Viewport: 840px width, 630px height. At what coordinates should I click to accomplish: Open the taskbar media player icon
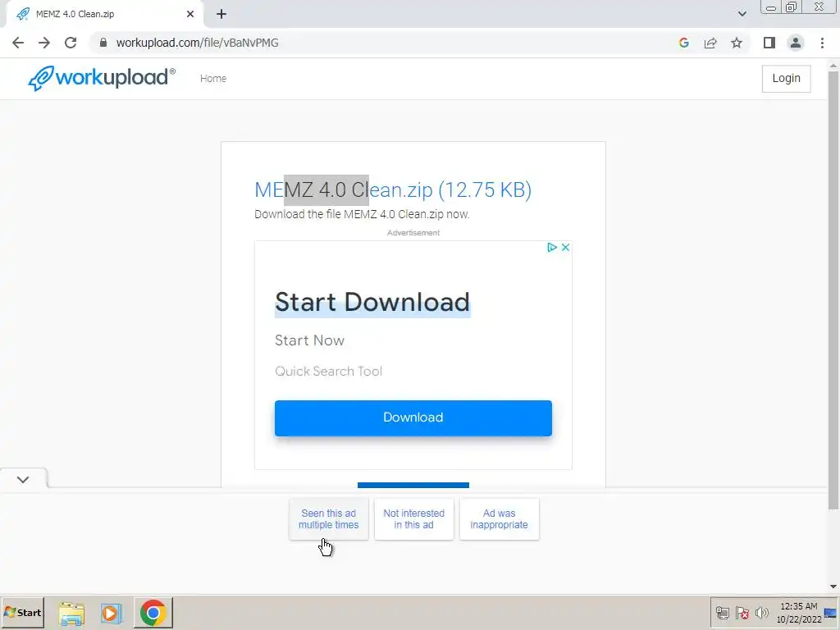pyautogui.click(x=111, y=613)
